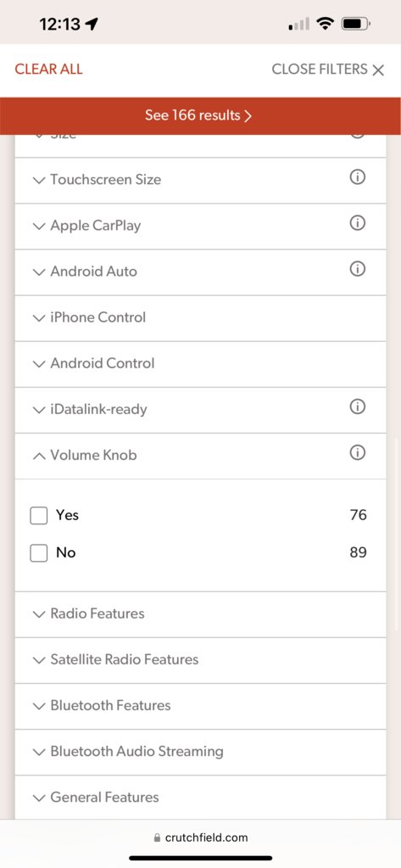The width and height of the screenshot is (401, 868).
Task: Open info icon for iDatalink-ready
Action: click(x=358, y=407)
